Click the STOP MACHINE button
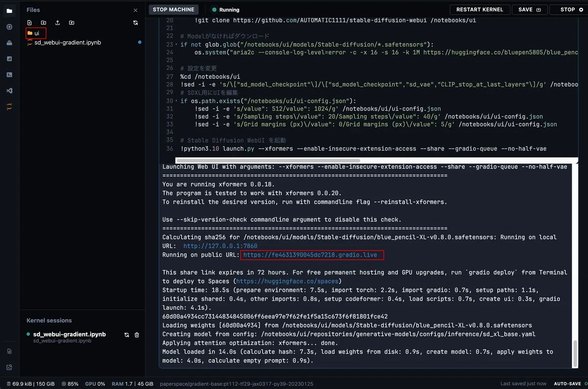The width and height of the screenshot is (588, 389). (173, 9)
